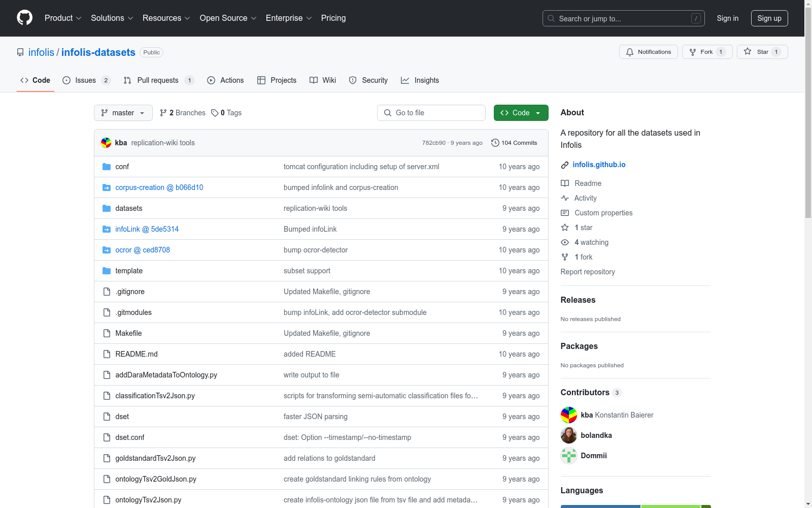Viewport: 812px width, 508px height.
Task: Switch to the Code tab
Action: 36,80
